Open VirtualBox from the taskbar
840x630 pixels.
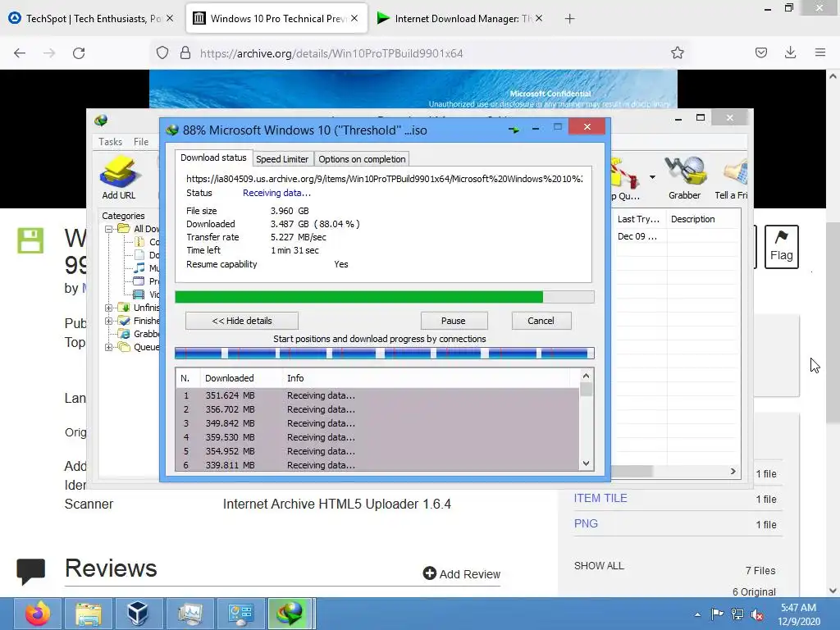138,614
